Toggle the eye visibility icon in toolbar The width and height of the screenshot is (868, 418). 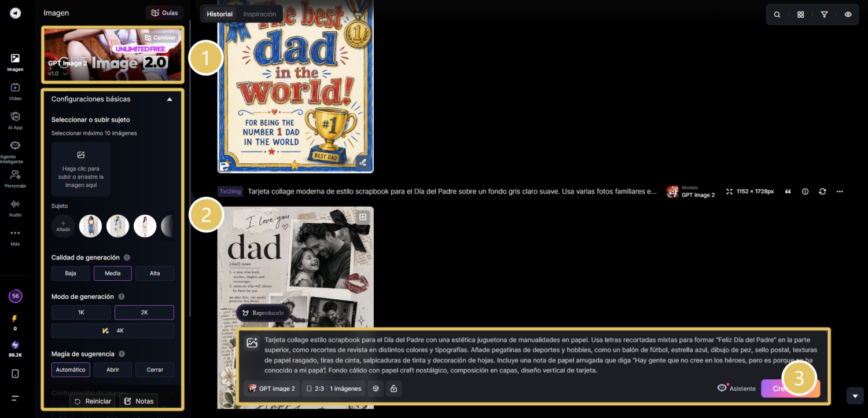pos(848,14)
